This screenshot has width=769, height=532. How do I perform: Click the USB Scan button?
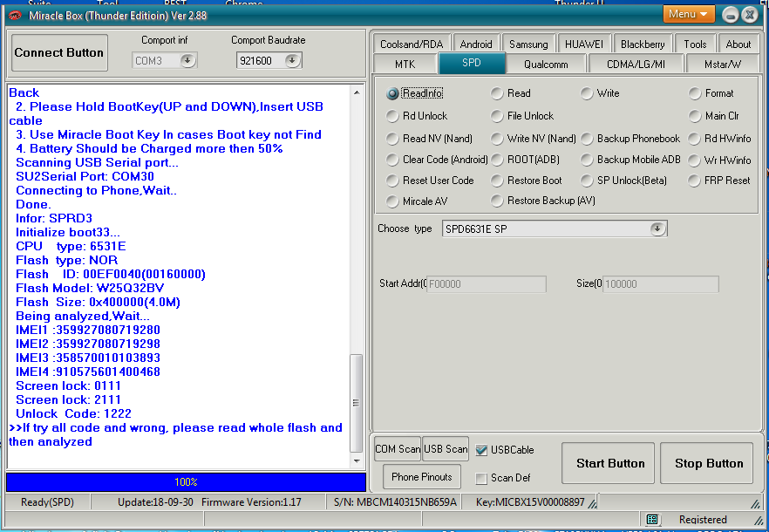point(446,448)
